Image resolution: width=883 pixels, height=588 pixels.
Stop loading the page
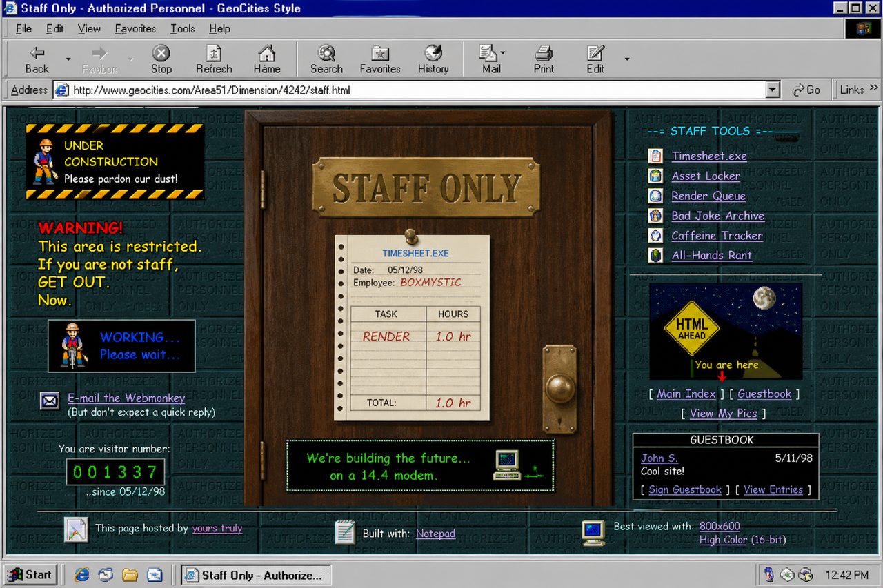pyautogui.click(x=161, y=60)
